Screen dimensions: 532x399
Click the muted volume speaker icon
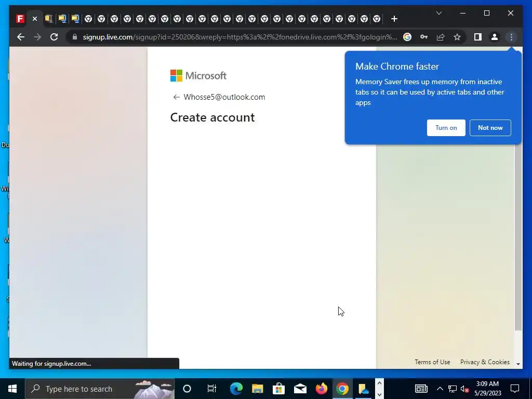[x=465, y=389]
